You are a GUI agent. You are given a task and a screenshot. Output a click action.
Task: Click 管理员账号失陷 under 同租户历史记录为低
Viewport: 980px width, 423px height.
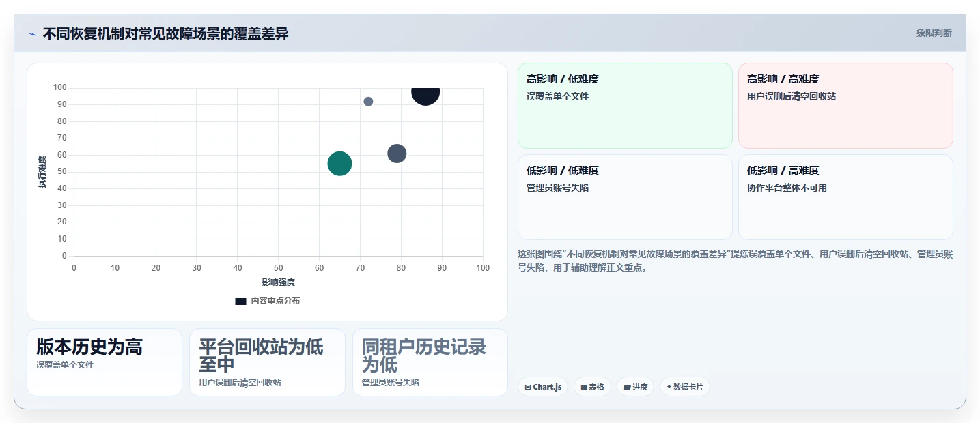point(391,383)
